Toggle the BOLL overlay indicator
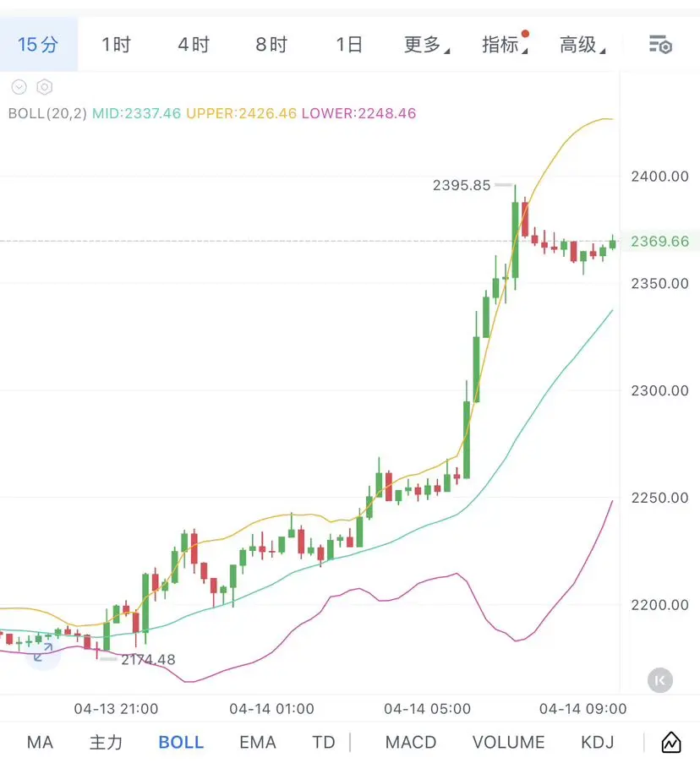 click(181, 743)
